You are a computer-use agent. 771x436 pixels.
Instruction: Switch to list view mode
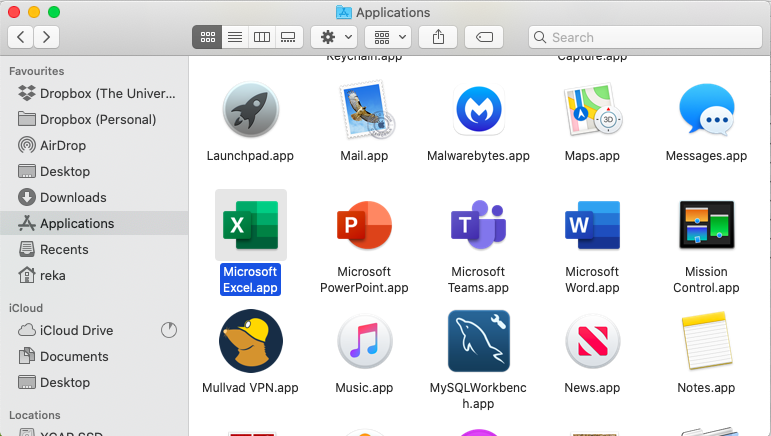click(x=234, y=37)
